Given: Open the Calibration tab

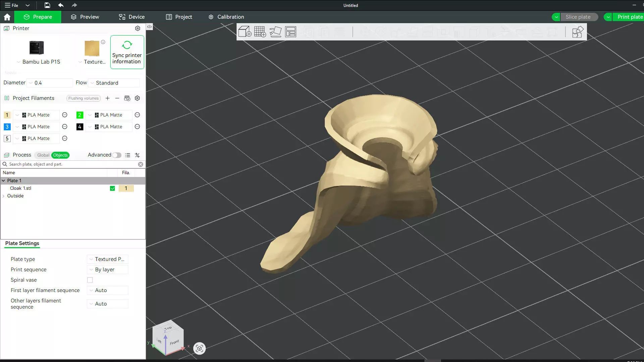Looking at the screenshot, I should 226,17.
